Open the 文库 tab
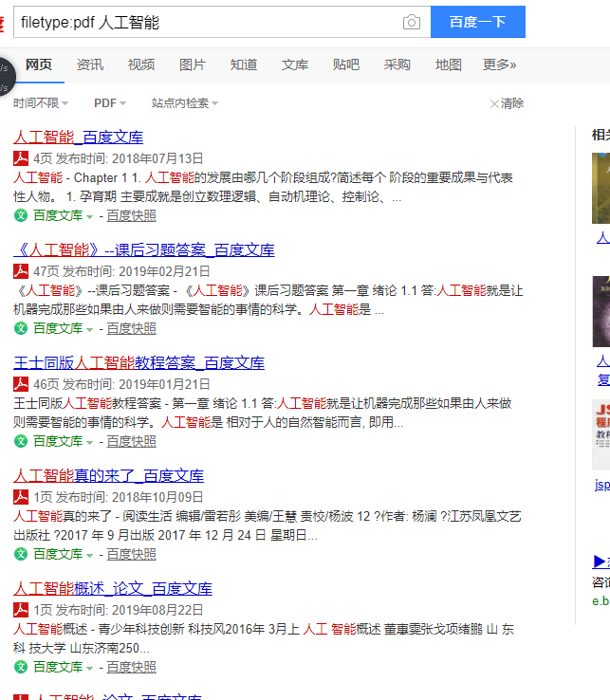The image size is (610, 700). click(x=295, y=64)
